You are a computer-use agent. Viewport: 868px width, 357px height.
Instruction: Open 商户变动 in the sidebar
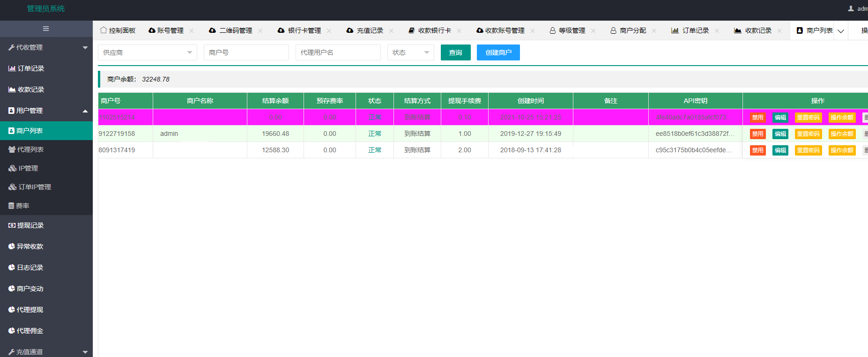(46, 289)
